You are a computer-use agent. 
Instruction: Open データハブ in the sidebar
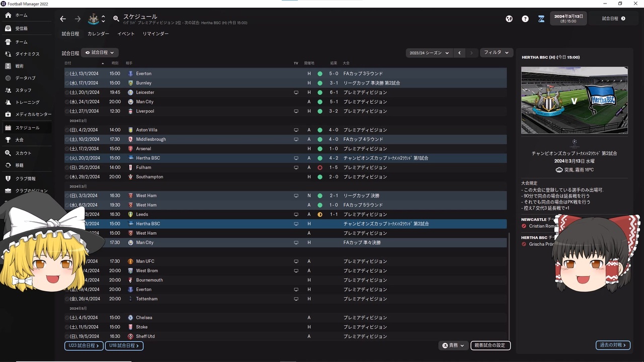coord(27,78)
